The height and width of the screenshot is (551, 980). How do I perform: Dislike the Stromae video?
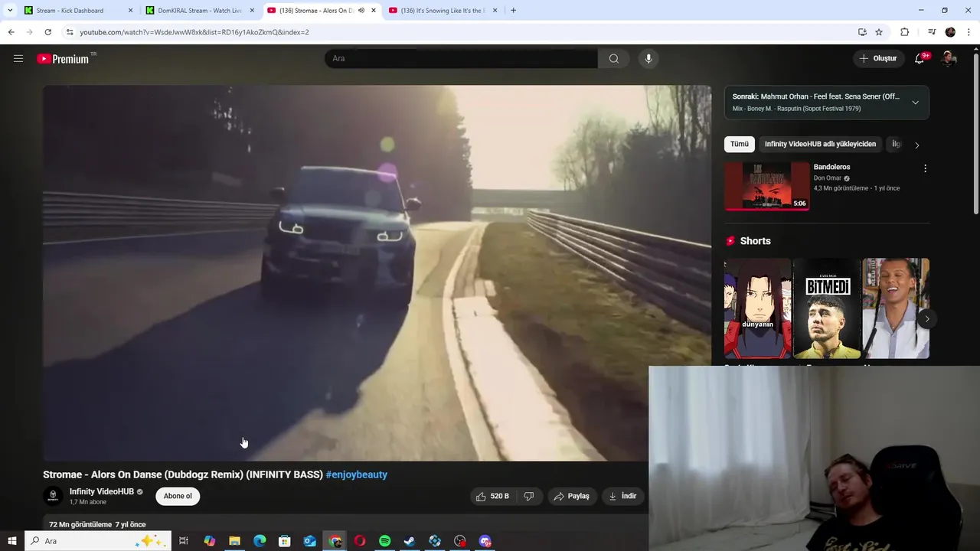528,496
